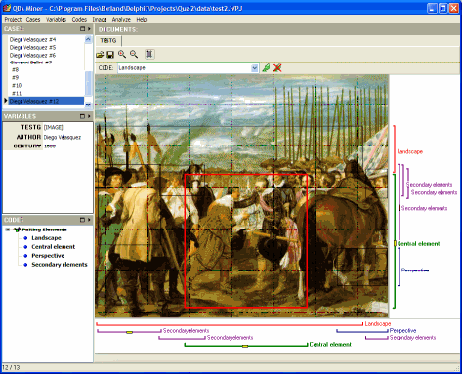Select case #11 in list
The image size is (462, 374).
(x=17, y=94)
